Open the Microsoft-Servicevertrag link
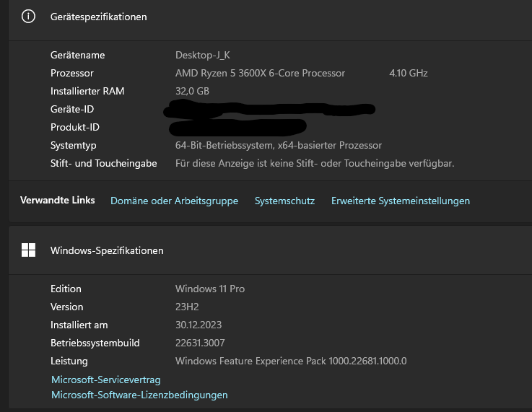Image resolution: width=532 pixels, height=412 pixels. tap(106, 380)
